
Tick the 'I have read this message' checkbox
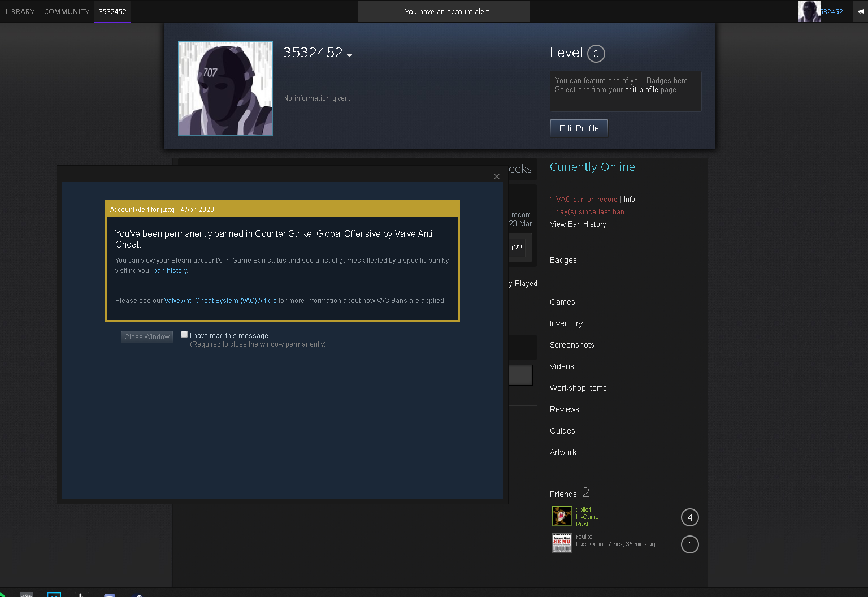(x=184, y=334)
